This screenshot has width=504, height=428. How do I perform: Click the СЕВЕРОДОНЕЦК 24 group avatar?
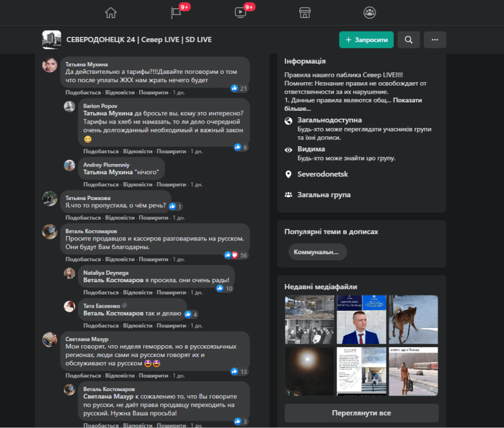tap(52, 40)
